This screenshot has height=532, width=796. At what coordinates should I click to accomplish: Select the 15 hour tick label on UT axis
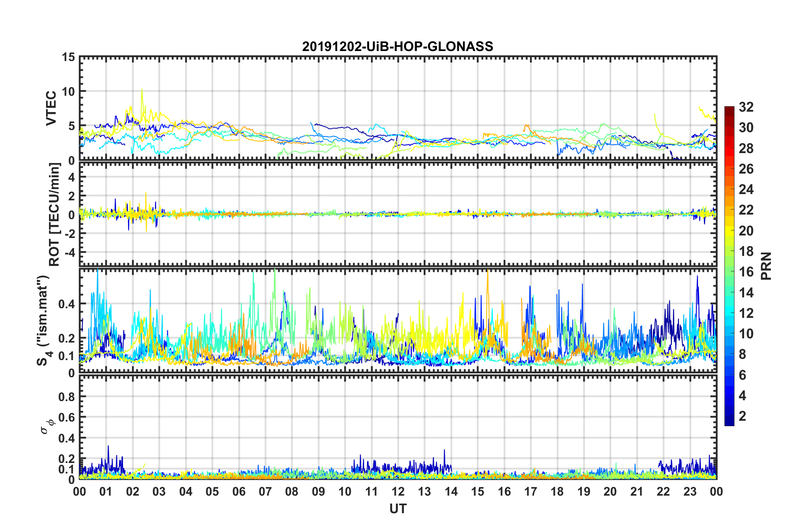pyautogui.click(x=478, y=491)
